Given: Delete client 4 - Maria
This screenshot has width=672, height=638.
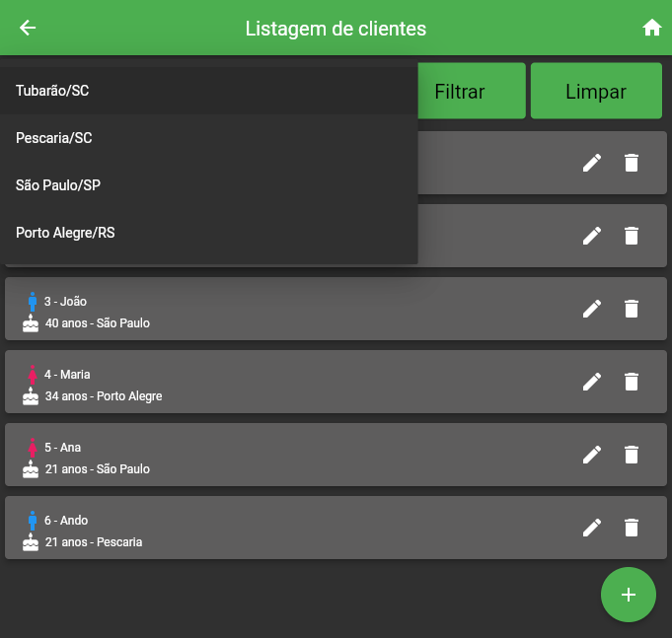Looking at the screenshot, I should [632, 382].
